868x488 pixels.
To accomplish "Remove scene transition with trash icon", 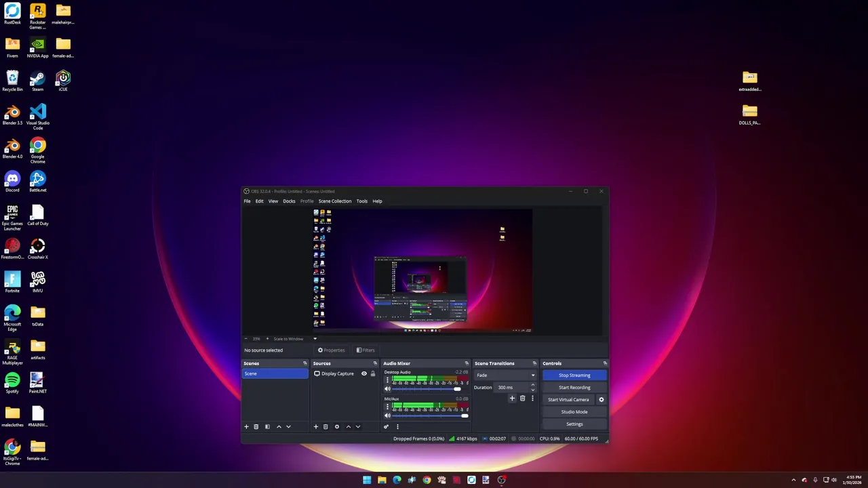I will [522, 399].
